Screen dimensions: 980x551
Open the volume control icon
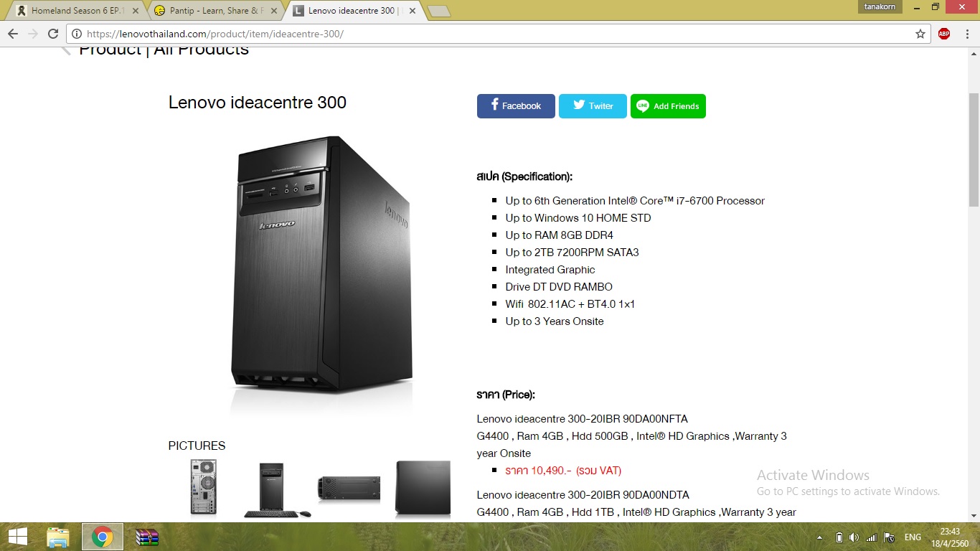[x=854, y=537]
